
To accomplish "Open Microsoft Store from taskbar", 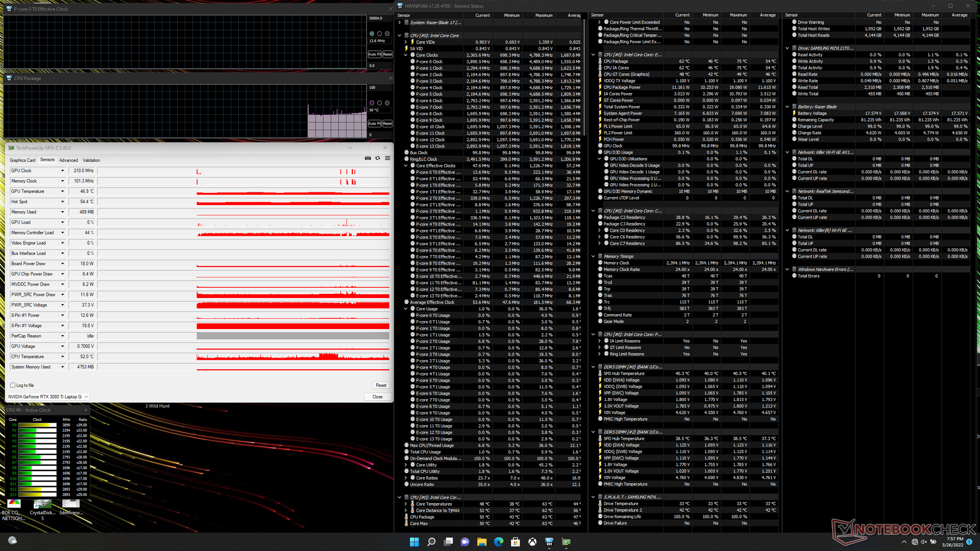I will coord(515,541).
